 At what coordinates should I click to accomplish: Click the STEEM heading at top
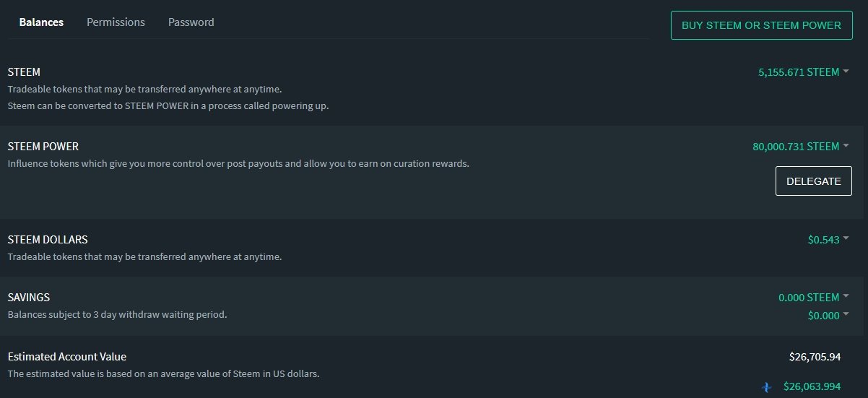point(24,72)
